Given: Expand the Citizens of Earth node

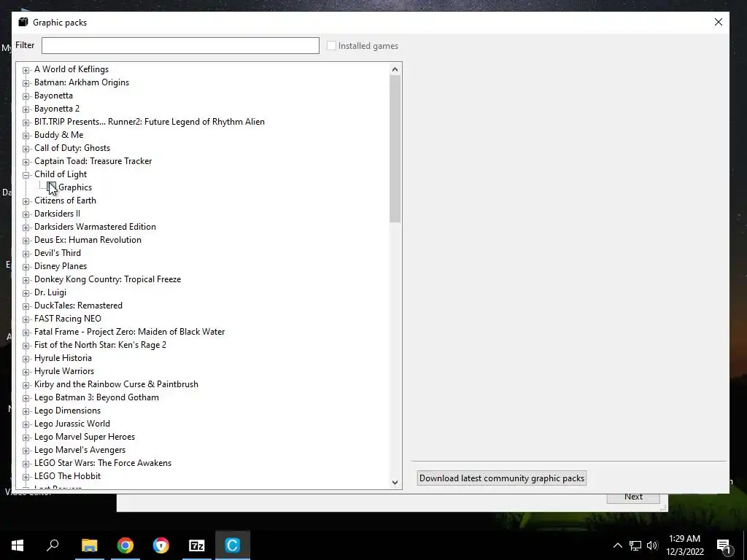Looking at the screenshot, I should 26,201.
